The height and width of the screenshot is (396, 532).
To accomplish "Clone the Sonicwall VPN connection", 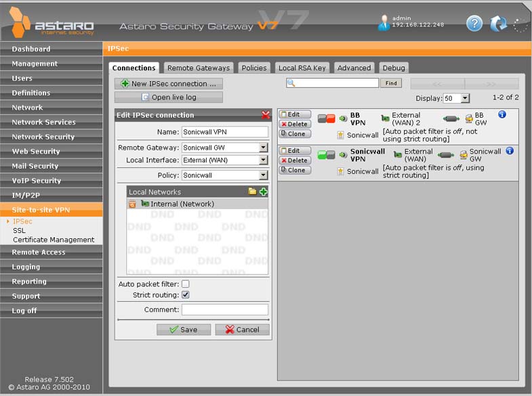I will pos(295,170).
